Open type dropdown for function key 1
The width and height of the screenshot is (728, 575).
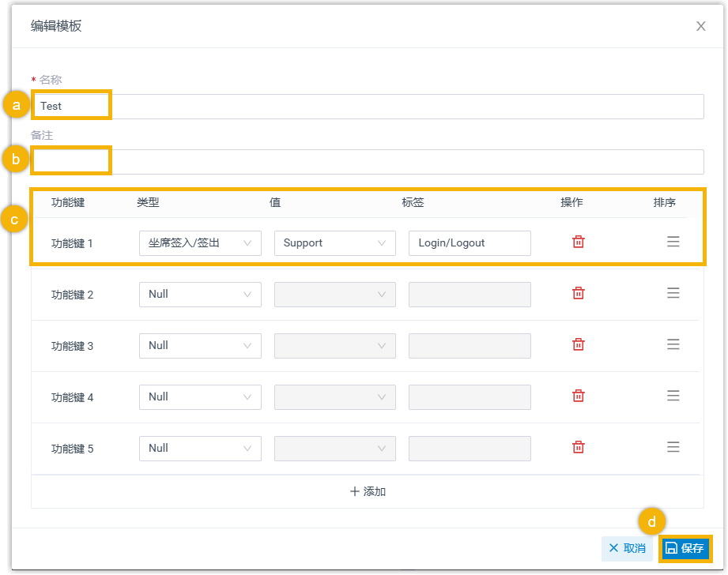click(200, 243)
